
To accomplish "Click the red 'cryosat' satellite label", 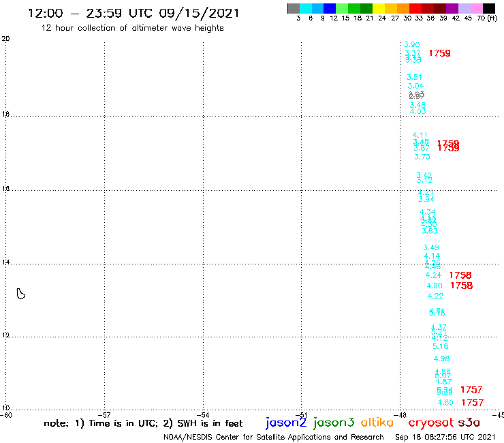I will click(x=430, y=423).
